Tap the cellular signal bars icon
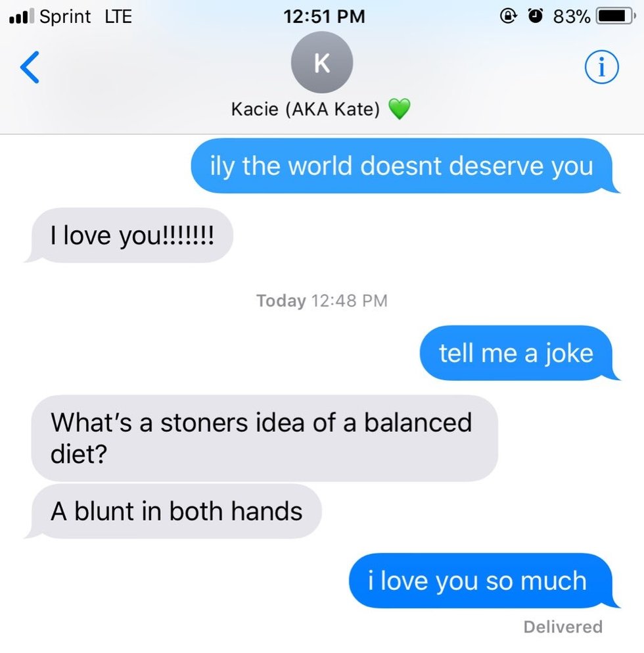644x653 pixels. (22, 16)
